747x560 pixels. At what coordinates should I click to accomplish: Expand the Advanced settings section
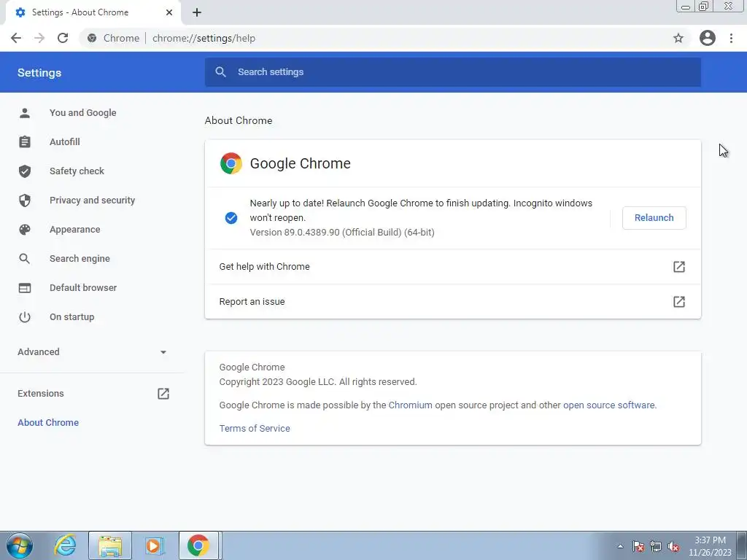(93, 352)
